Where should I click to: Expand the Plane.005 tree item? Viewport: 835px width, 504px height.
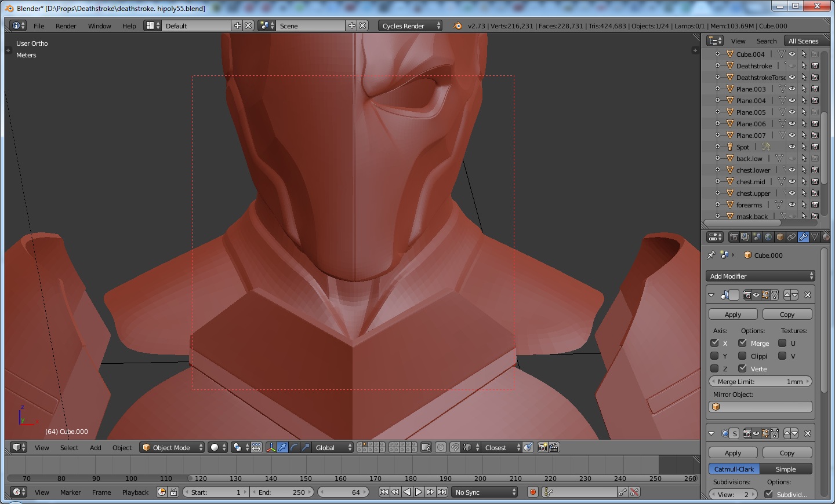[x=717, y=112]
